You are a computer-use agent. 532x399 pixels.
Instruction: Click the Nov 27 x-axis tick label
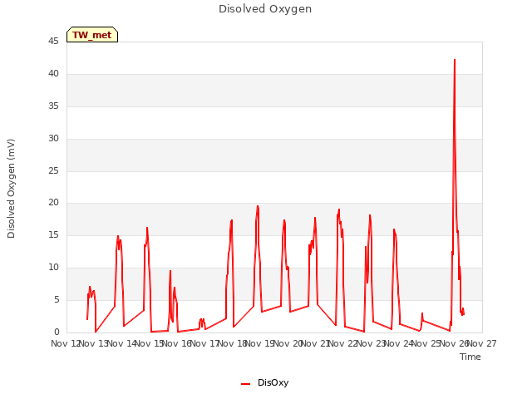tap(482, 343)
